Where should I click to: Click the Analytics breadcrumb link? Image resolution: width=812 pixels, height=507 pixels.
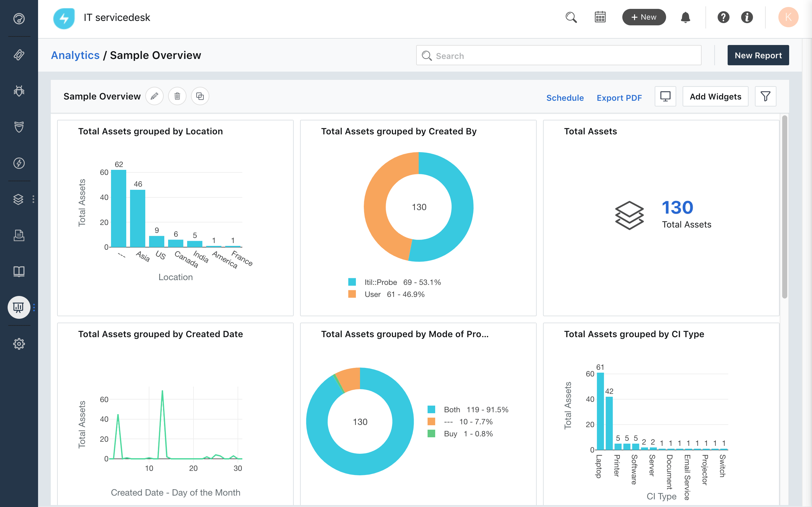click(75, 55)
